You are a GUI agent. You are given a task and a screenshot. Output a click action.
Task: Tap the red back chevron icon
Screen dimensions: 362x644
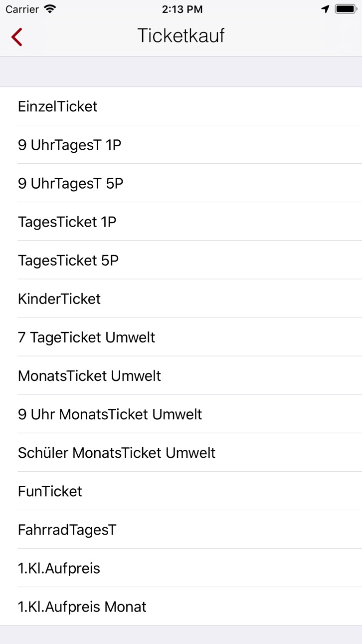coord(17,37)
